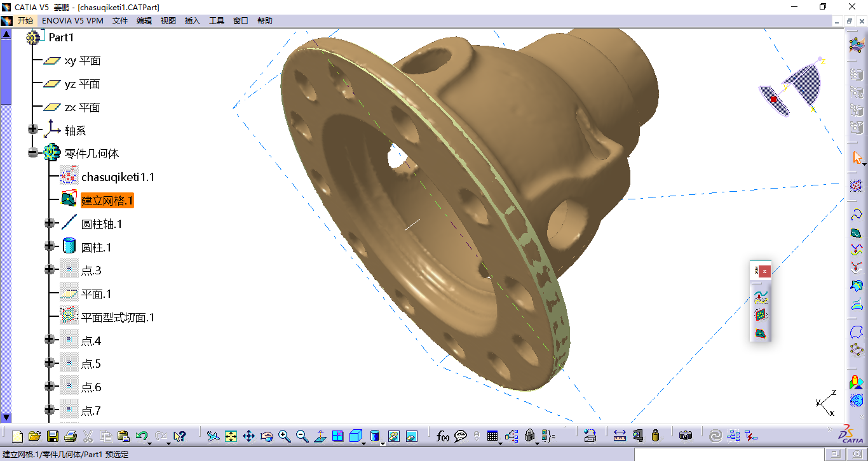This screenshot has width=868, height=461.
Task: Select 平面型式切面.1 in the tree
Action: tap(118, 317)
